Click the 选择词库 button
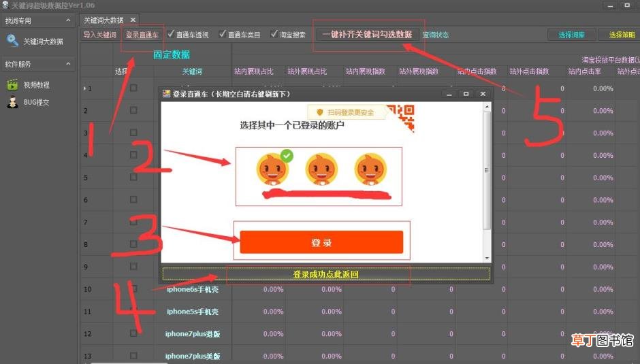640x364 pixels. pos(571,35)
